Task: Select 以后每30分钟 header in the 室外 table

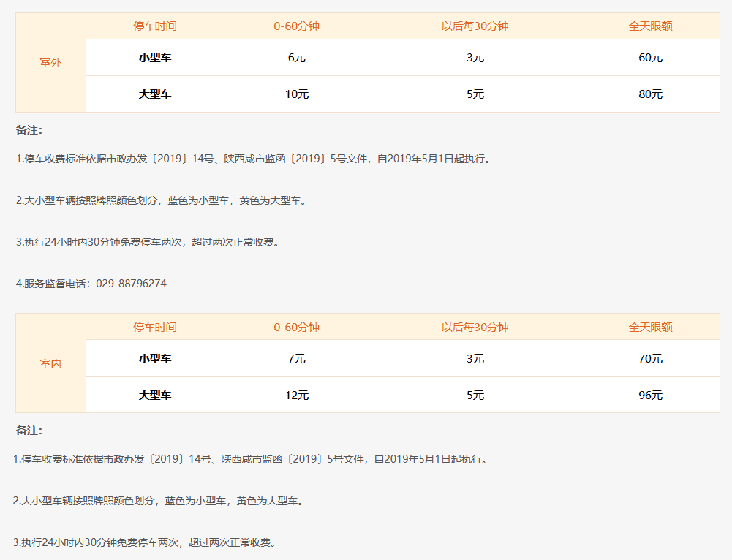Action: coord(475,26)
